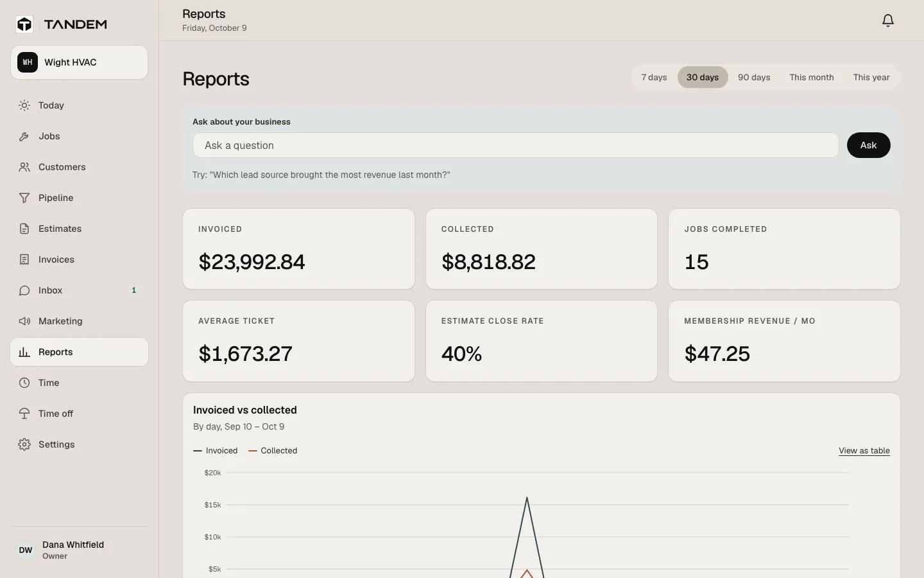Screen dimensions: 924x578
Task: Click View as table link
Action: pyautogui.click(x=864, y=451)
